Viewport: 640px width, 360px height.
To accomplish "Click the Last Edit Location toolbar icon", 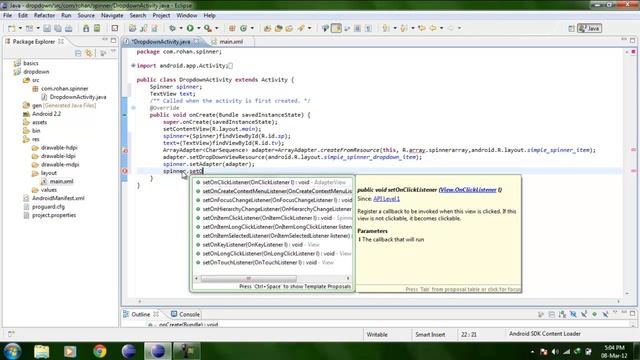I will pyautogui.click(x=422, y=28).
